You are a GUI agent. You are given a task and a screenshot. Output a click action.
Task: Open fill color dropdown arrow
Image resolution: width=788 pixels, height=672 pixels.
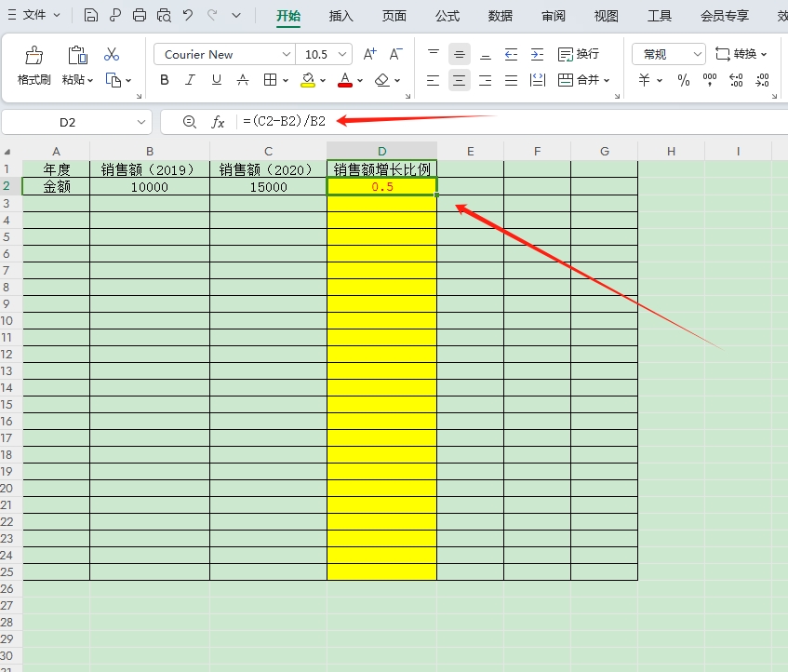[323, 80]
